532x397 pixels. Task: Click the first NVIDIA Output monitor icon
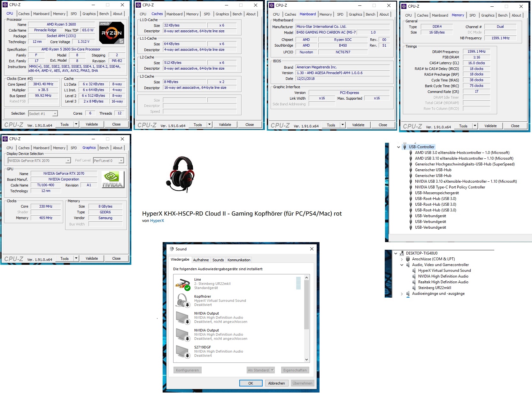click(x=183, y=317)
